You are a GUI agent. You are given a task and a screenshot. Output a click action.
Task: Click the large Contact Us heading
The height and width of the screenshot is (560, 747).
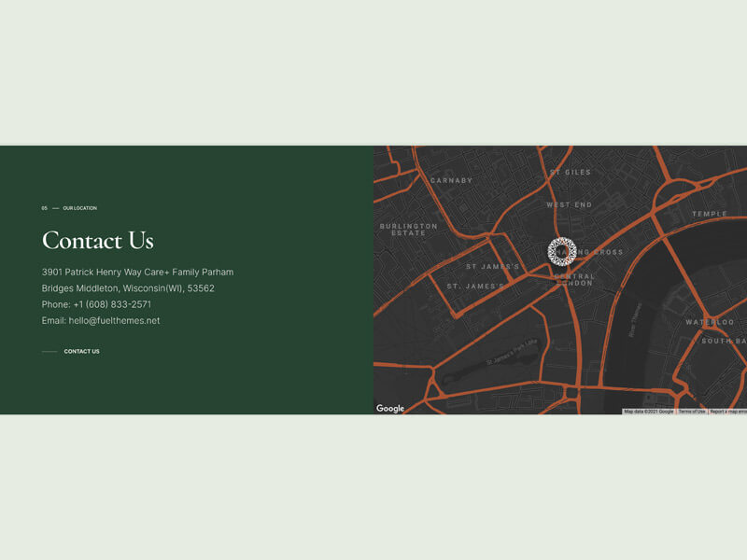[x=97, y=240]
